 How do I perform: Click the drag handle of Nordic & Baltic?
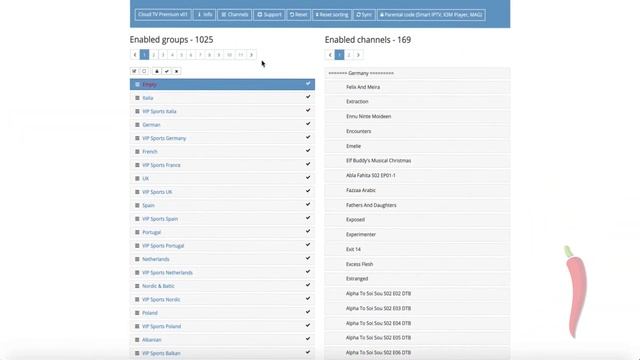pos(137,286)
